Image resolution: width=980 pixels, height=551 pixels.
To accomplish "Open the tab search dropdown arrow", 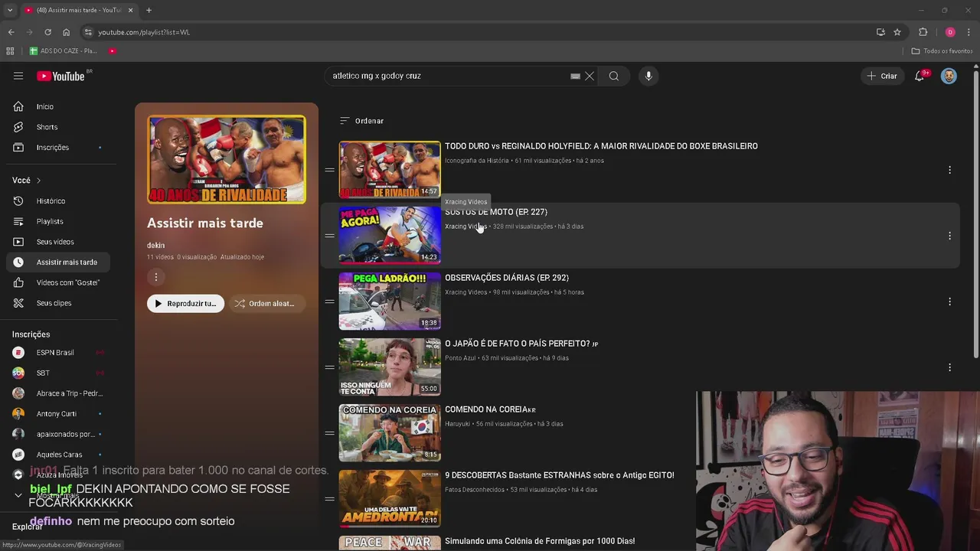I will [x=10, y=10].
